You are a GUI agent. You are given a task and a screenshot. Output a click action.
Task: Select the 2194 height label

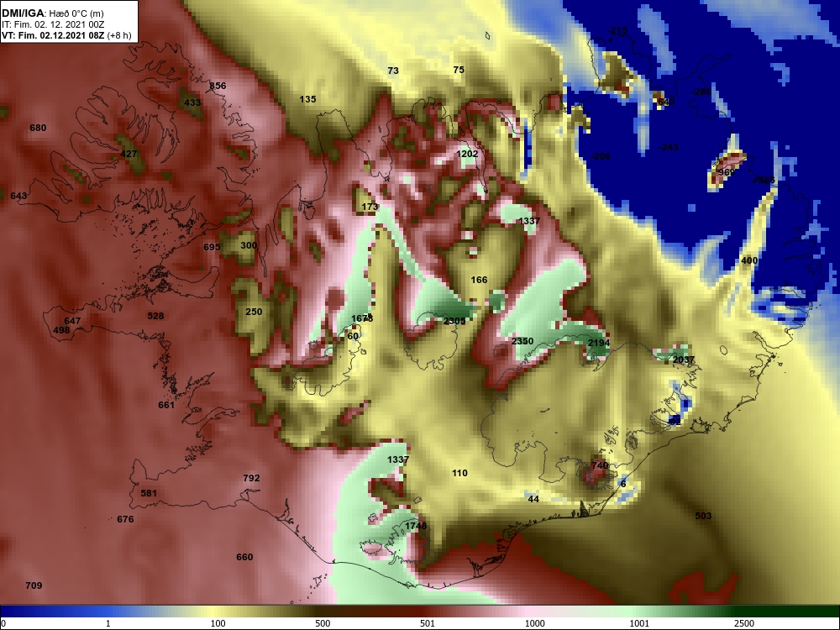pyautogui.click(x=598, y=344)
